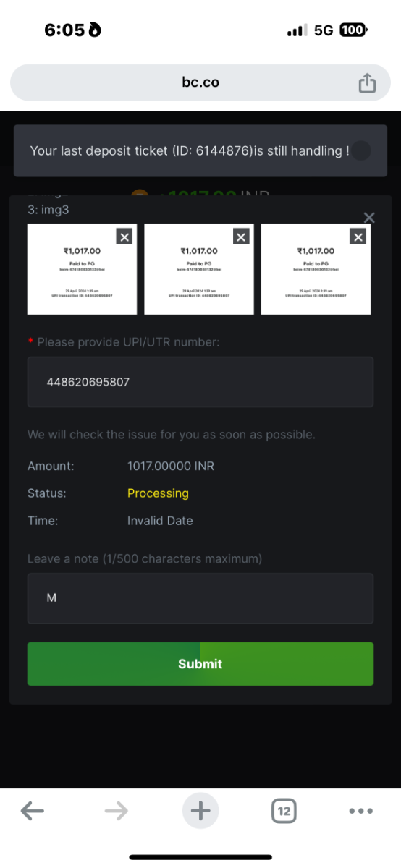This screenshot has width=401, height=868.
Task: Focus the Leave a note text field
Action: (x=200, y=598)
